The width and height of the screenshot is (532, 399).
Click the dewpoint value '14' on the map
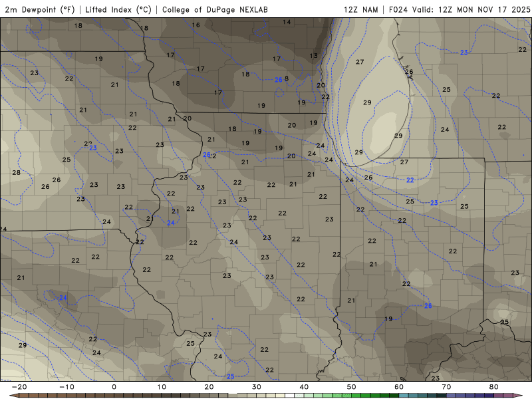(287, 22)
